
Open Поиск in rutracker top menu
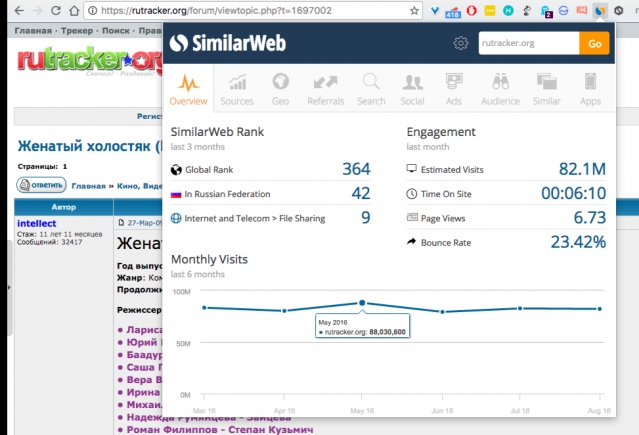click(116, 31)
